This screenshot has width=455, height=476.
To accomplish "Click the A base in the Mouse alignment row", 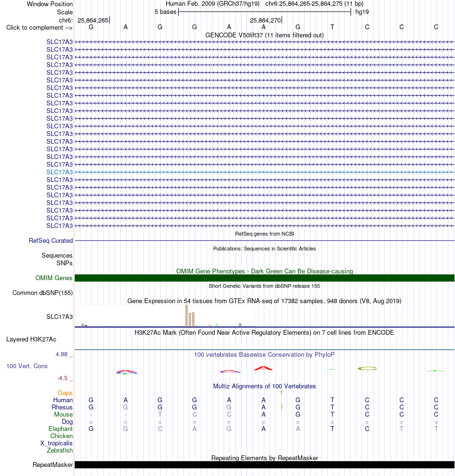I will point(263,414).
